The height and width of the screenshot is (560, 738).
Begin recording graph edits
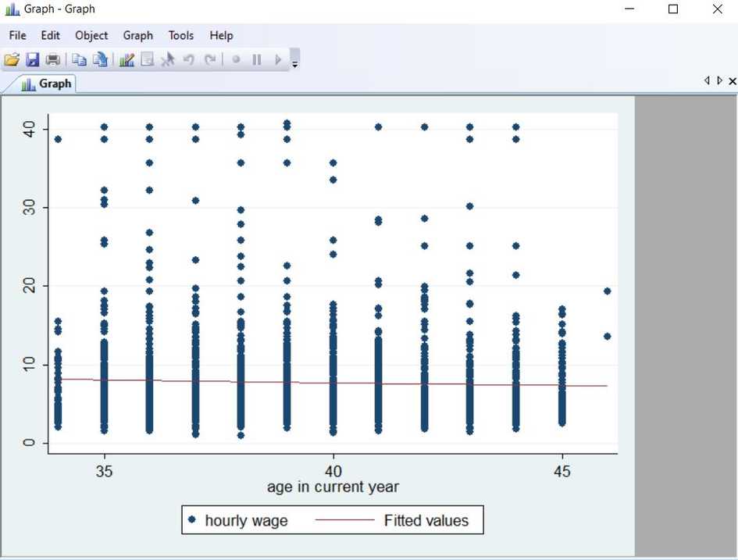click(236, 59)
